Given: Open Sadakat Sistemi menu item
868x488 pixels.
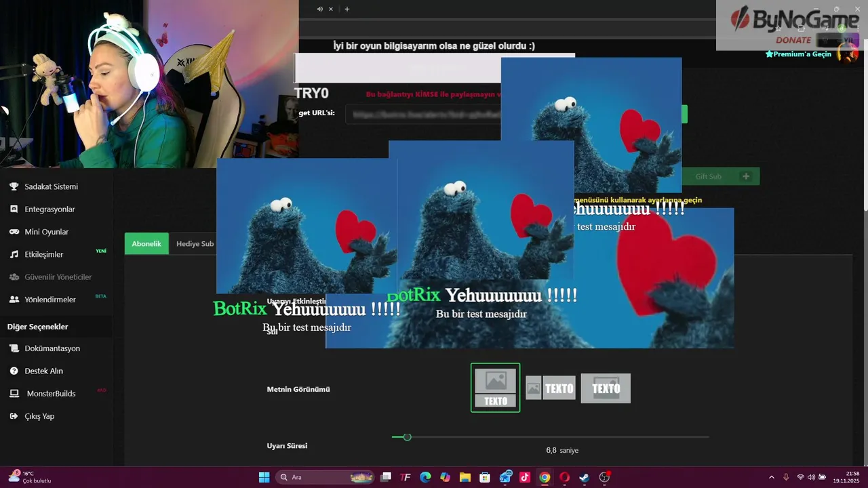Looking at the screenshot, I should [x=52, y=186].
